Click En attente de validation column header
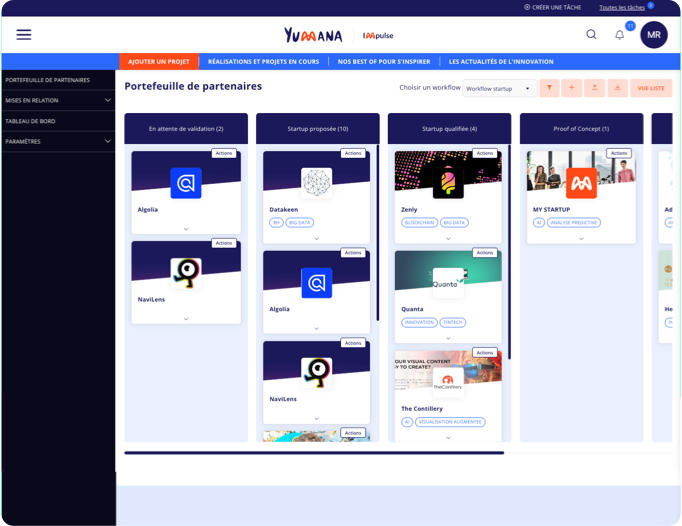 pyautogui.click(x=186, y=129)
